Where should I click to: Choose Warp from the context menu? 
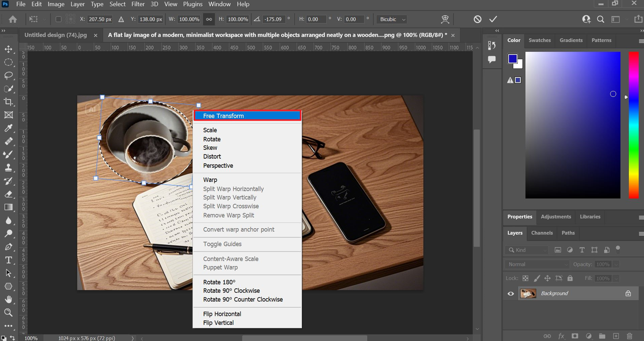[210, 180]
